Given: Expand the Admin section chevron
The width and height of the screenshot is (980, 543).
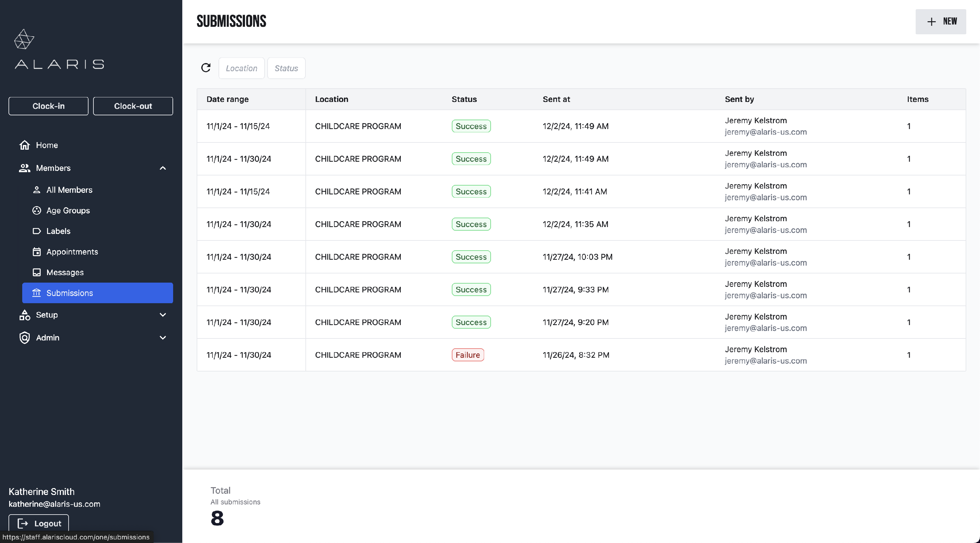Looking at the screenshot, I should coord(163,337).
